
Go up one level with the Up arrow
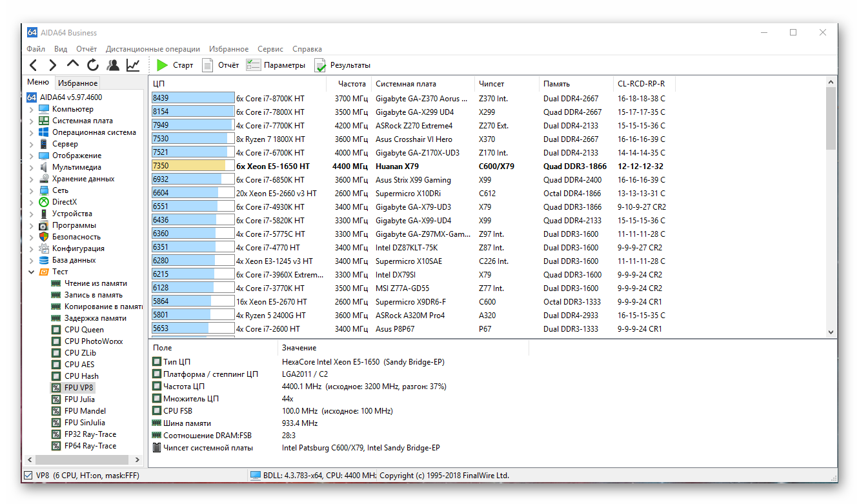tap(73, 65)
